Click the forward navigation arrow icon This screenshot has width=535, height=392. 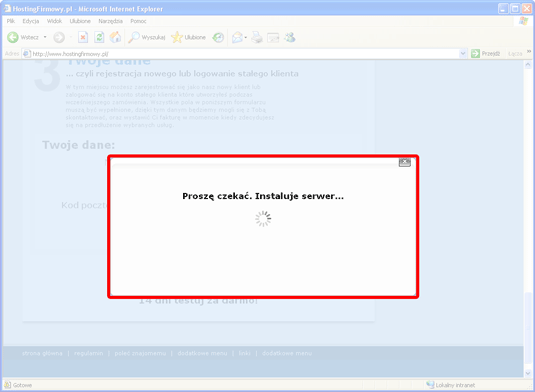point(59,37)
